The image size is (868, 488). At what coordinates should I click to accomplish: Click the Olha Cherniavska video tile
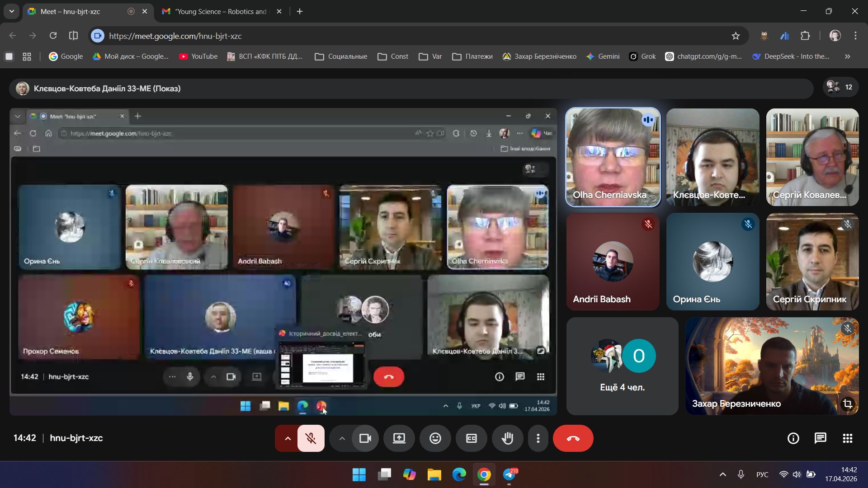point(613,157)
